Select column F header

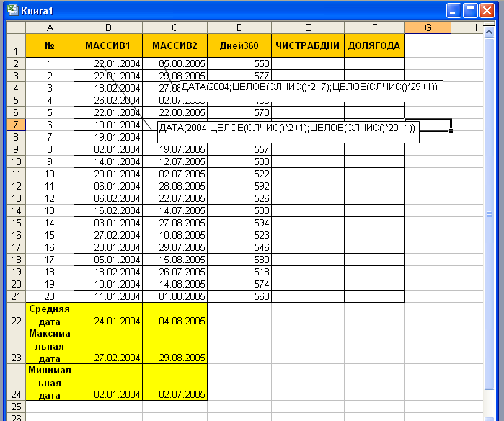click(x=374, y=27)
